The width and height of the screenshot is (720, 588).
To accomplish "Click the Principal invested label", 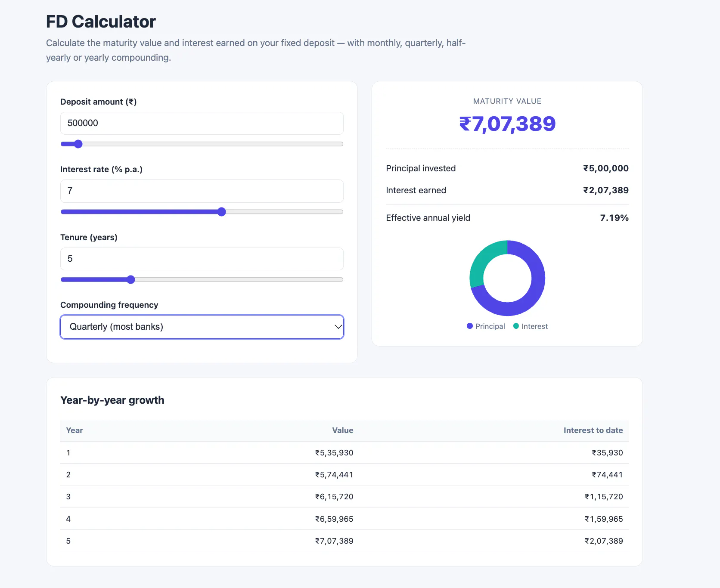I will click(421, 168).
